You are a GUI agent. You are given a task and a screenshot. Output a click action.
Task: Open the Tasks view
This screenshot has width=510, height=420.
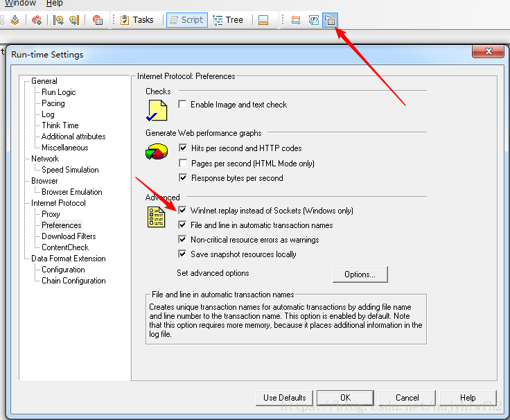pyautogui.click(x=137, y=20)
